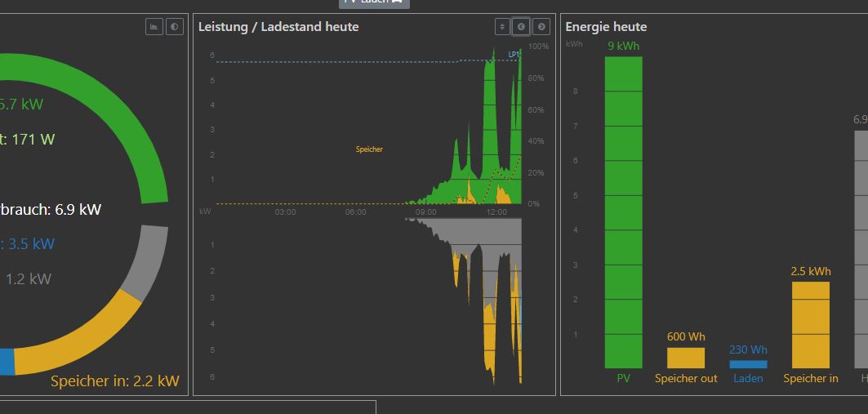Click the '9 kWh' value above PV bar
868x414 pixels.
(623, 46)
